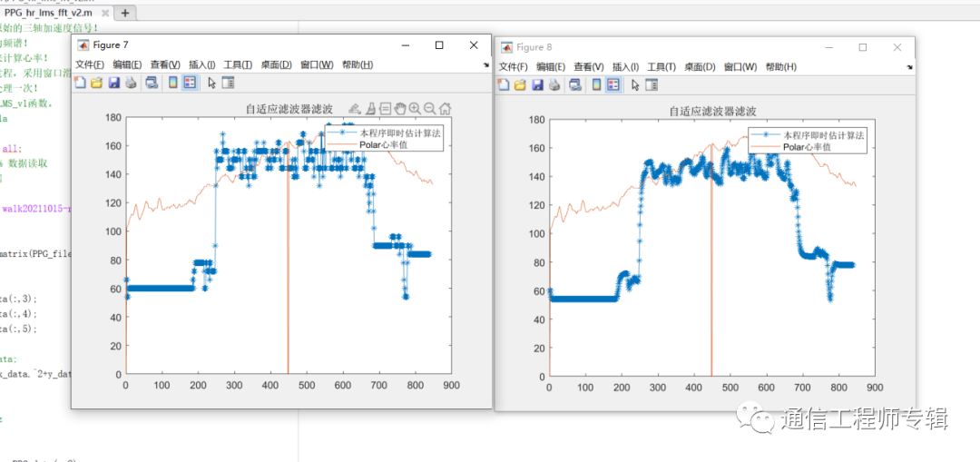Viewport: 980px width, 462px height.
Task: Open 窗口(W) menu in Figure 8
Action: [x=740, y=67]
